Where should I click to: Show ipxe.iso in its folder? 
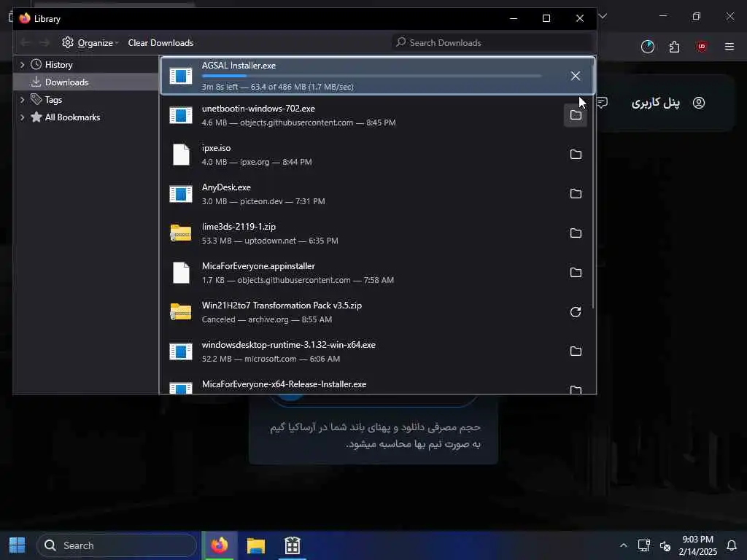(x=576, y=155)
